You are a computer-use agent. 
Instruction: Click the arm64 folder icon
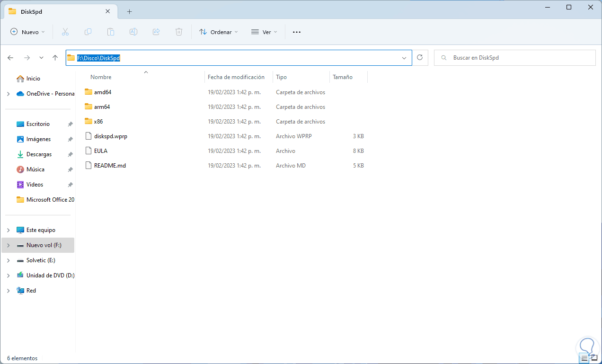pyautogui.click(x=89, y=107)
